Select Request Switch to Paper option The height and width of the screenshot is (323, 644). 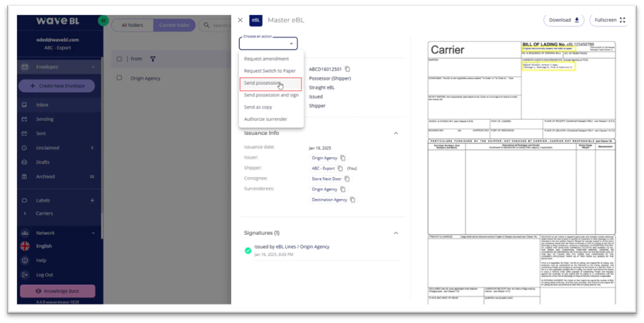269,70
